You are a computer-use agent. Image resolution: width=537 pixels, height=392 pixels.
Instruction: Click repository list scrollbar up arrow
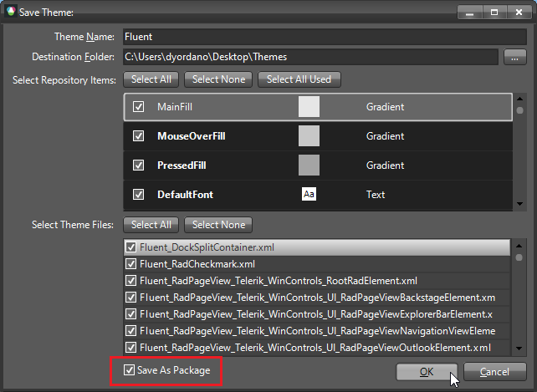tap(520, 99)
